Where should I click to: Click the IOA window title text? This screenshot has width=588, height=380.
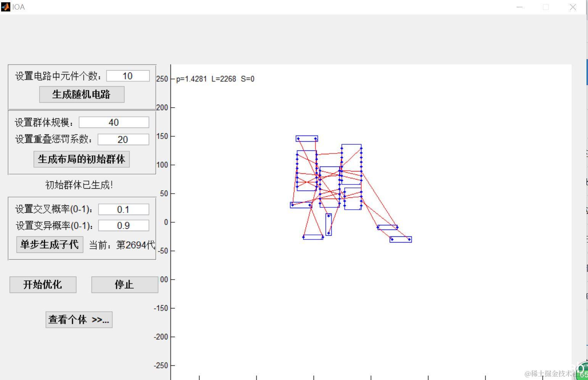click(x=18, y=7)
